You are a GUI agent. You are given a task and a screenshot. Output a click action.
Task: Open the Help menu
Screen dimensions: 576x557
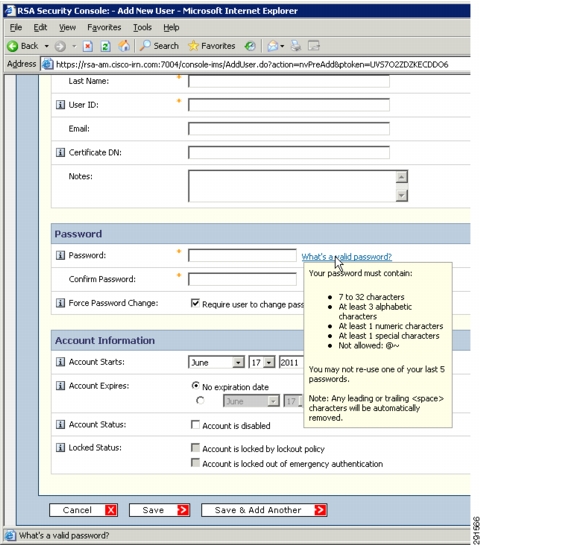pos(171,28)
